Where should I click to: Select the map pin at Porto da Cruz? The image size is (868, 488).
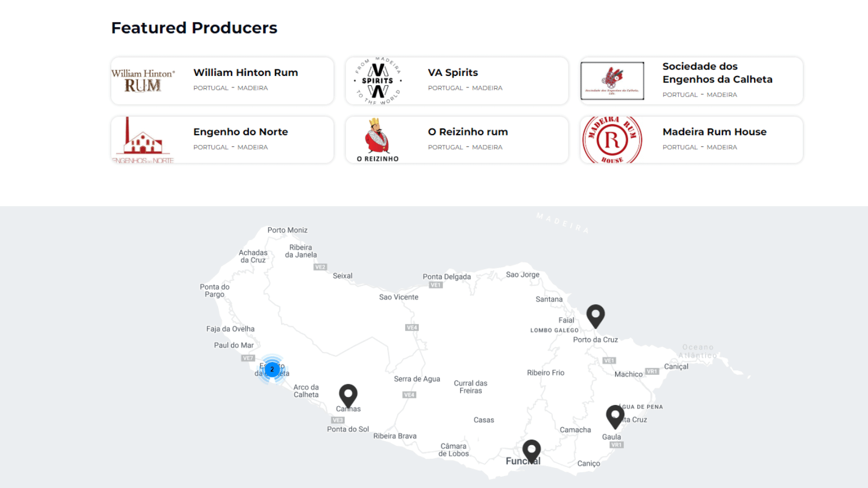tap(596, 316)
